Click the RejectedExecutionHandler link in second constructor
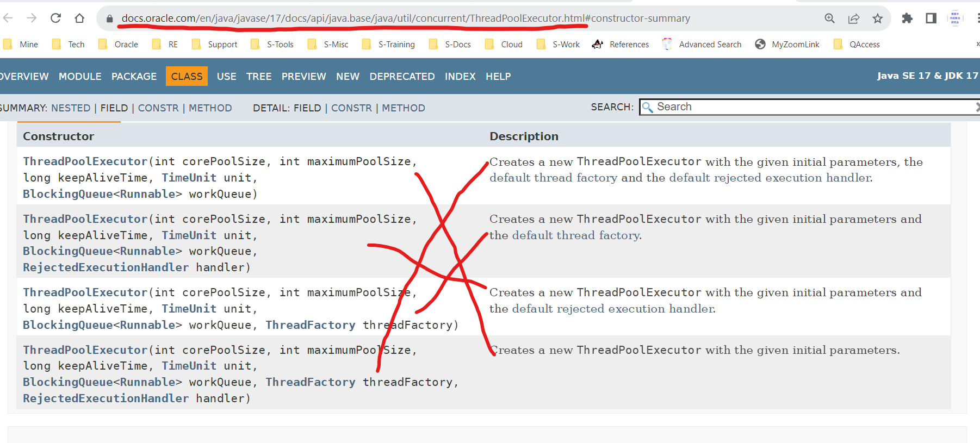980x443 pixels. click(106, 267)
